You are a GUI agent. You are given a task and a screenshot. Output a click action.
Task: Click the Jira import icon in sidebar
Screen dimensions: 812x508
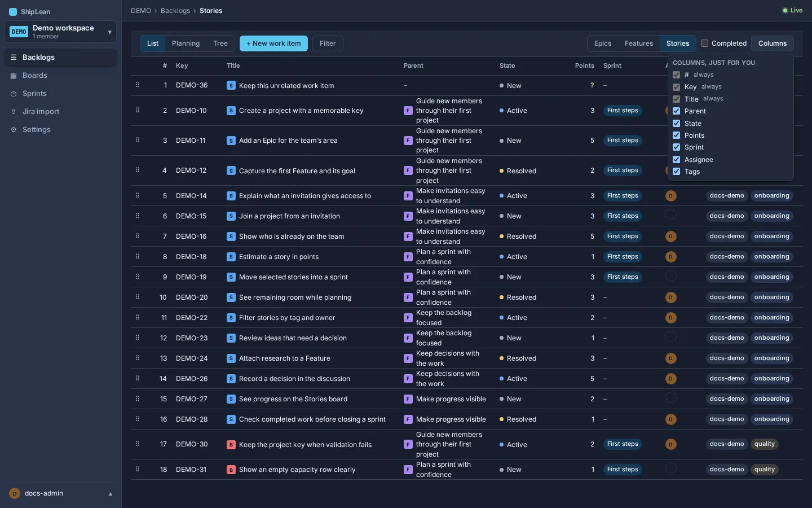pyautogui.click(x=14, y=112)
